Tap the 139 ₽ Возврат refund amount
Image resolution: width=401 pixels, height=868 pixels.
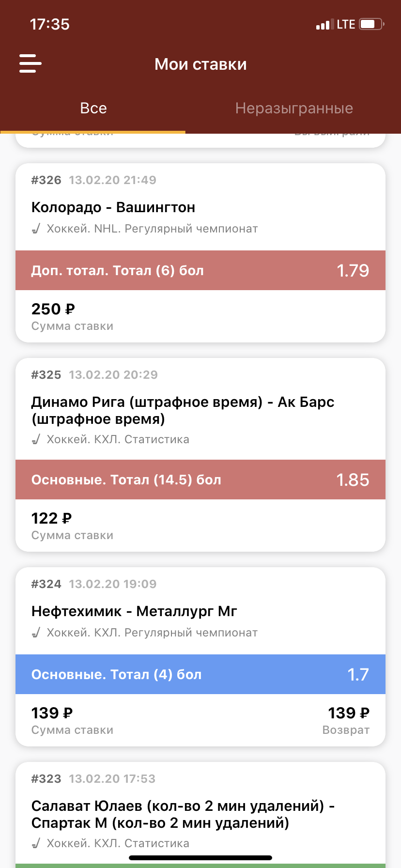(348, 713)
